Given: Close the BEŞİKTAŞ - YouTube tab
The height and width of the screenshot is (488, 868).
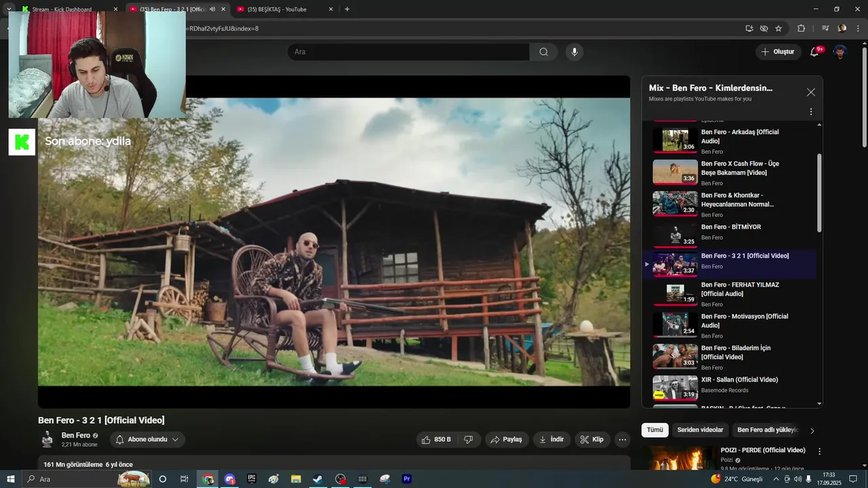Looking at the screenshot, I should [331, 9].
